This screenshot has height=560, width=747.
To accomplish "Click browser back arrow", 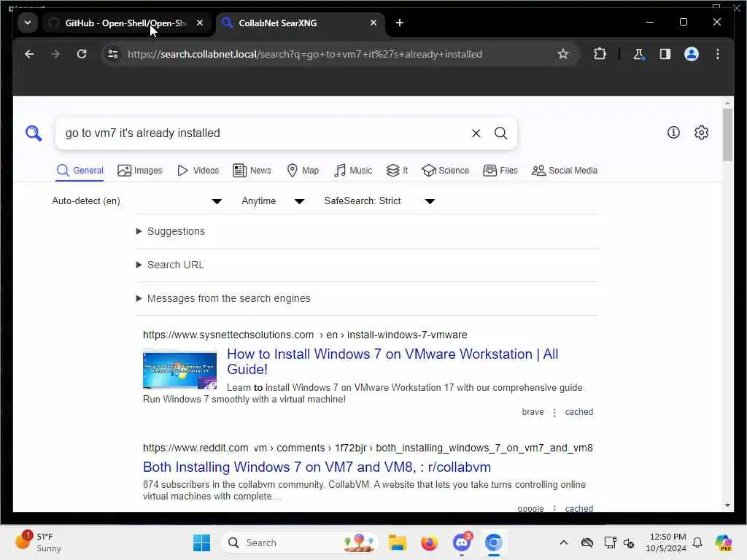I will 29,54.
